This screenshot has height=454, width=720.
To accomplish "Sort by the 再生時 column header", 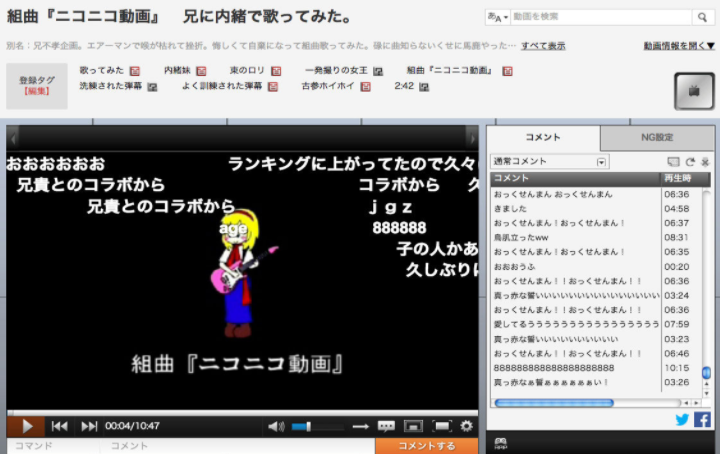I will click(685, 179).
